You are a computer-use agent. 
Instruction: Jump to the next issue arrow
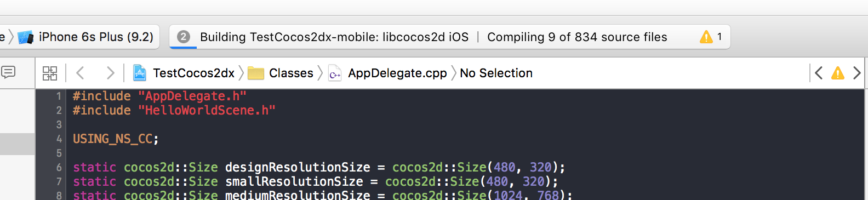pos(857,73)
